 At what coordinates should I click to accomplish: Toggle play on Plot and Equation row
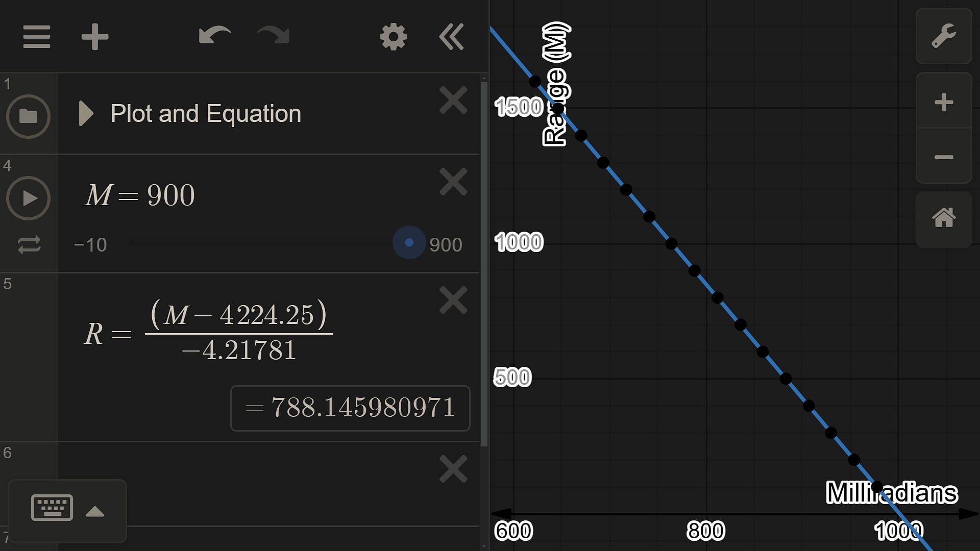pos(84,112)
